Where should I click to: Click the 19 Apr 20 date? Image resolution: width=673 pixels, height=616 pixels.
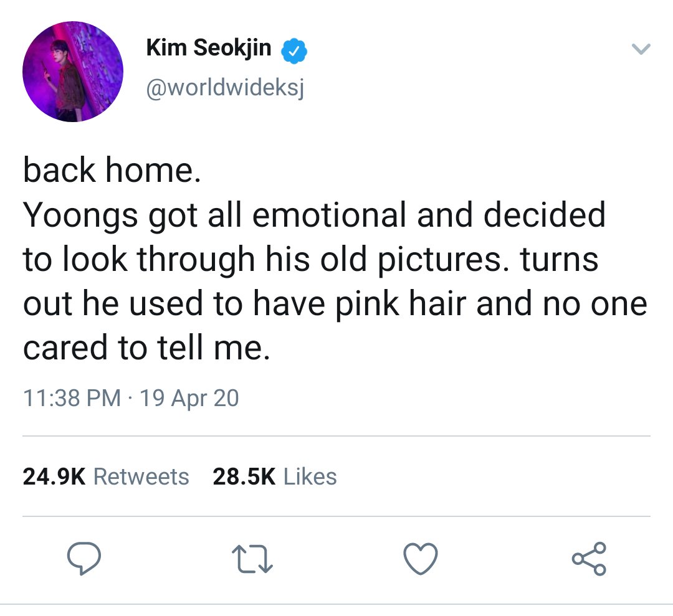pos(189,397)
